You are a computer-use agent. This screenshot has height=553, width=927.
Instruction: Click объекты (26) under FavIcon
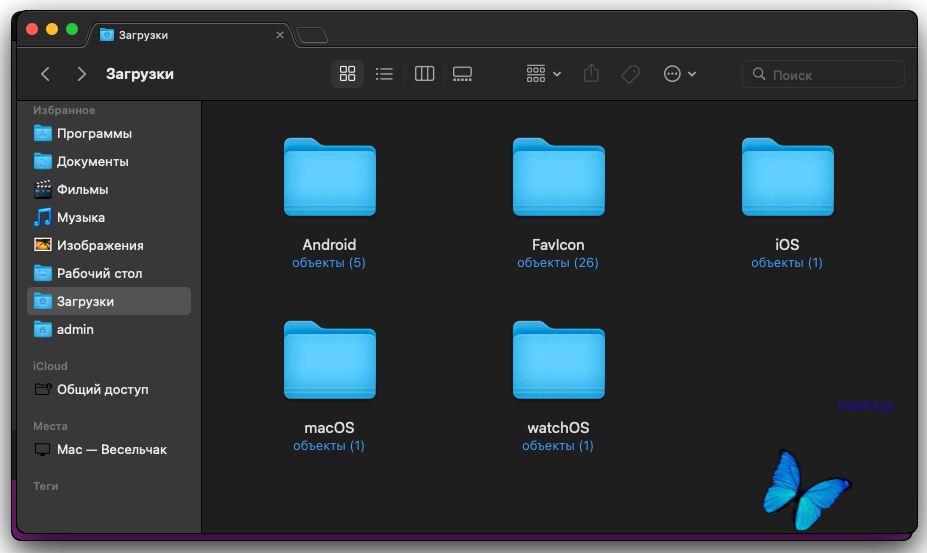point(558,263)
